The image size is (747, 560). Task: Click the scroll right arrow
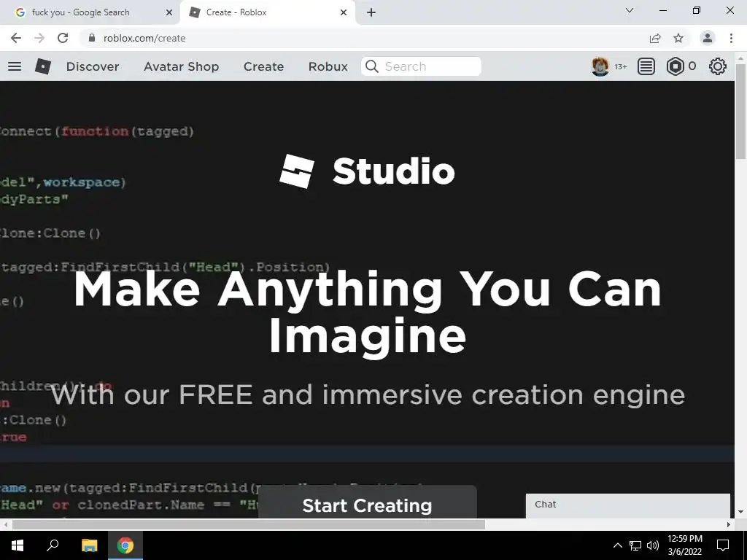(729, 524)
